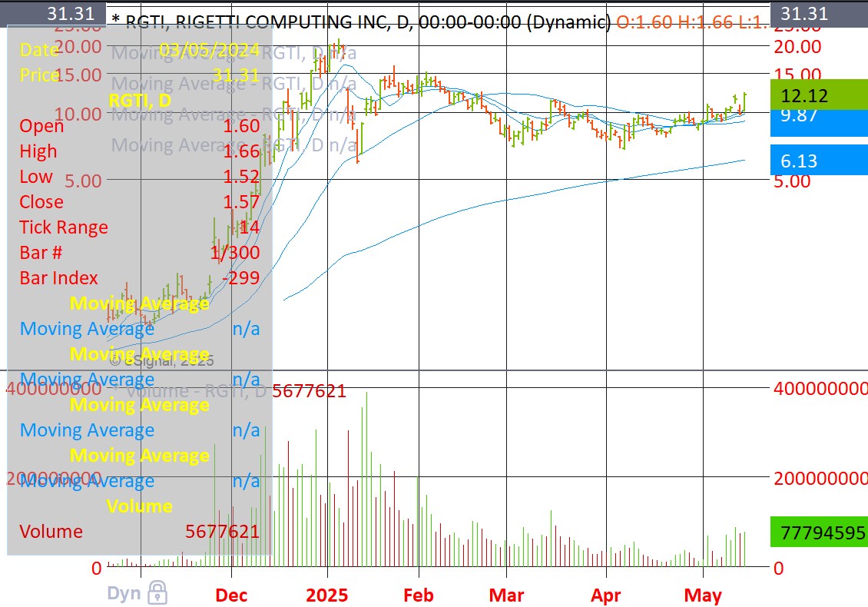
Task: Select the High 1.66 row
Action: (140, 151)
